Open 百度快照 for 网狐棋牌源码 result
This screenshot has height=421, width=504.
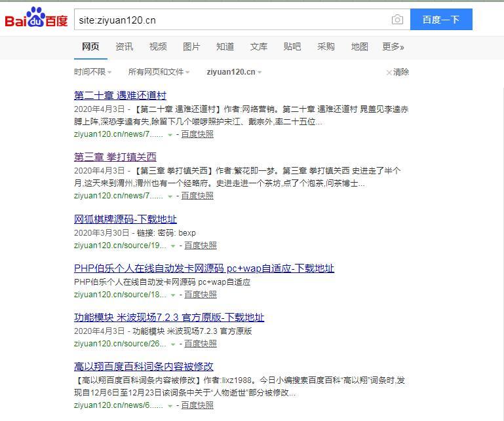[x=201, y=246]
